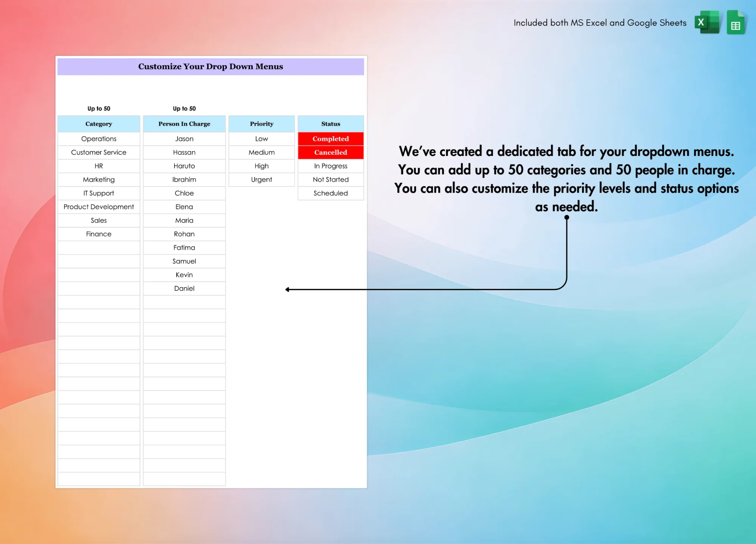
Task: Select the Kevin name cell
Action: point(184,275)
